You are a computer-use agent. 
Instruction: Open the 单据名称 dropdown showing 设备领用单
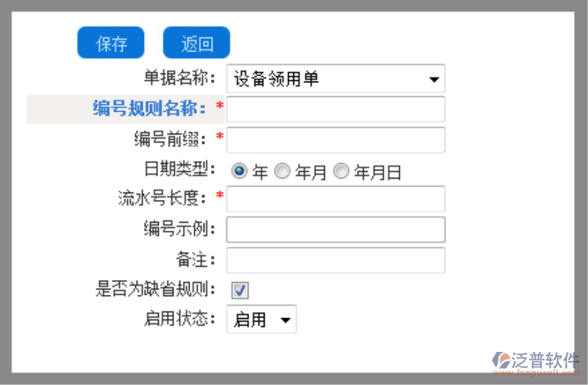336,79
